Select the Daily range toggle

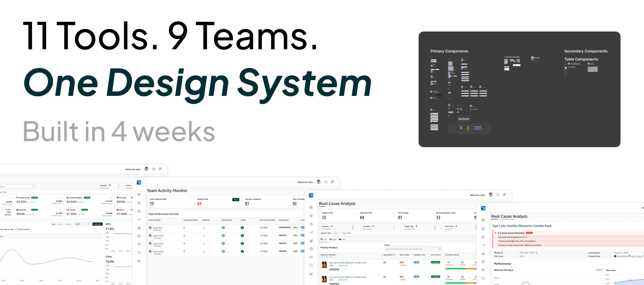click(54, 224)
